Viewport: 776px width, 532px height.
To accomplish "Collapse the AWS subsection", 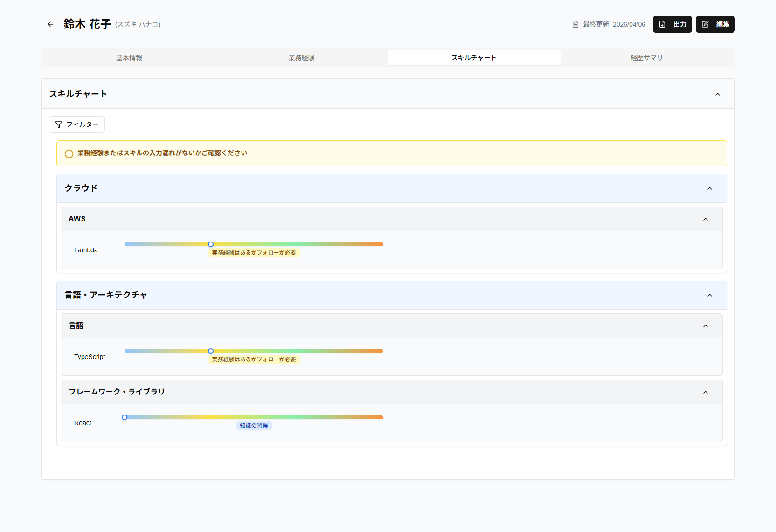I will [706, 219].
